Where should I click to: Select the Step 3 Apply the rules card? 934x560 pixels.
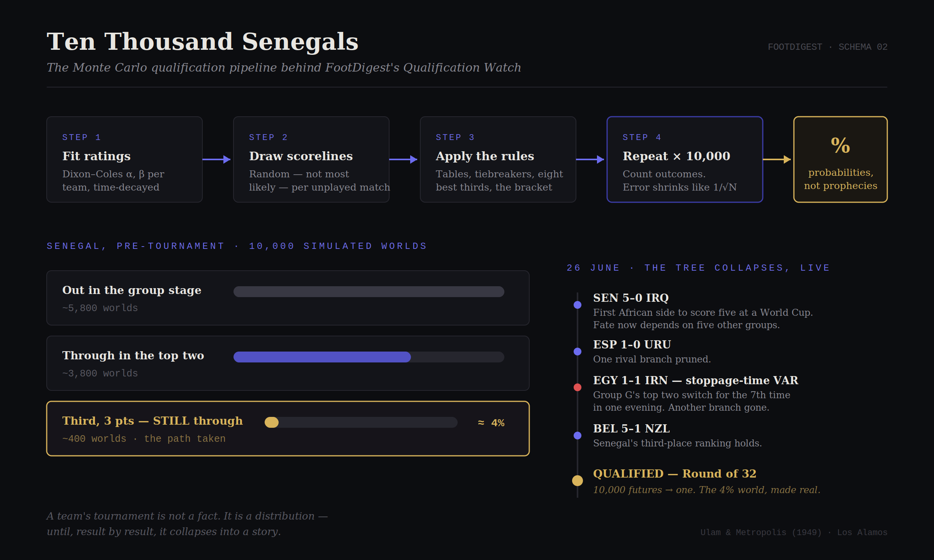[498, 159]
